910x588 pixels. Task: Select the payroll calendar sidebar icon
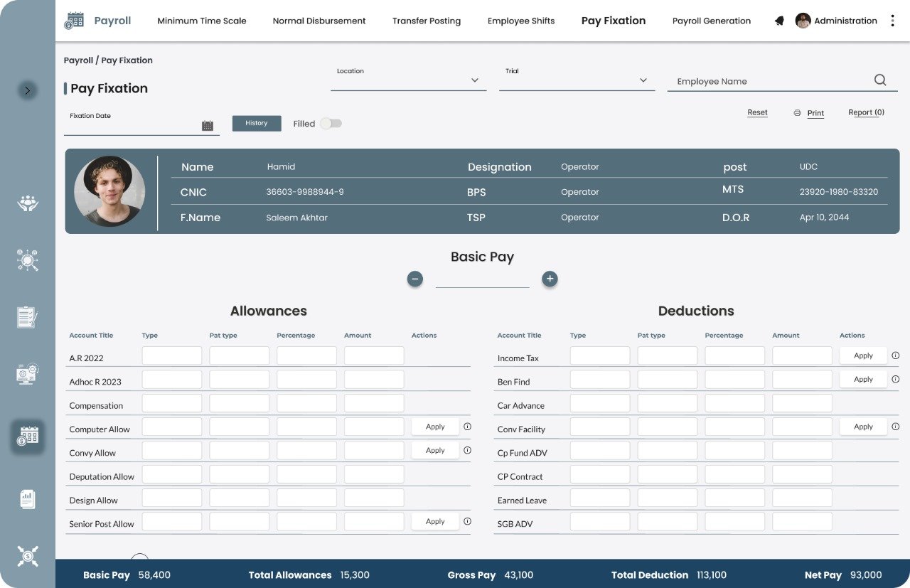[x=28, y=437]
